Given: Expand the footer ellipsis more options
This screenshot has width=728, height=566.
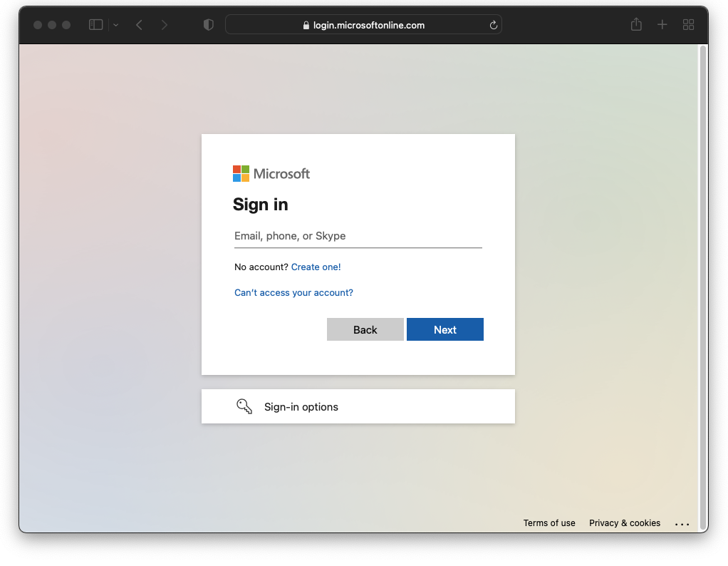Looking at the screenshot, I should pyautogui.click(x=682, y=524).
